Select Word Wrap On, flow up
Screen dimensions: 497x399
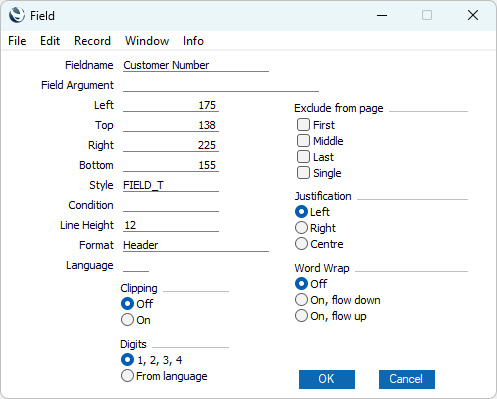pyautogui.click(x=301, y=316)
